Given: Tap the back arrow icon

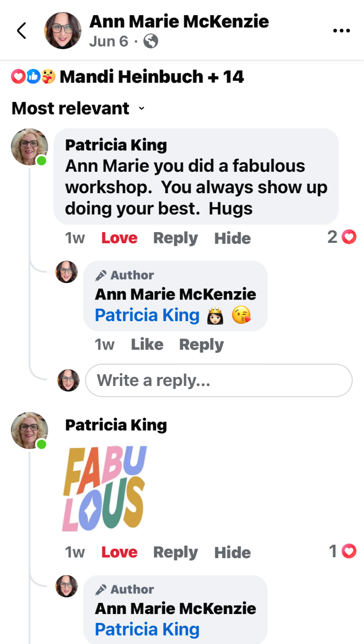Looking at the screenshot, I should click(21, 30).
